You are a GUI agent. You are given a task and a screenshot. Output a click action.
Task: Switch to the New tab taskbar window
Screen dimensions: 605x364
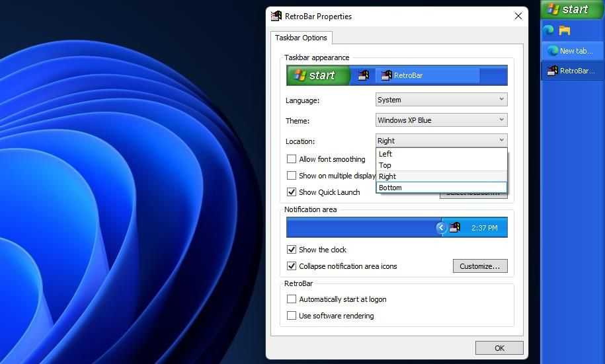pyautogui.click(x=572, y=51)
